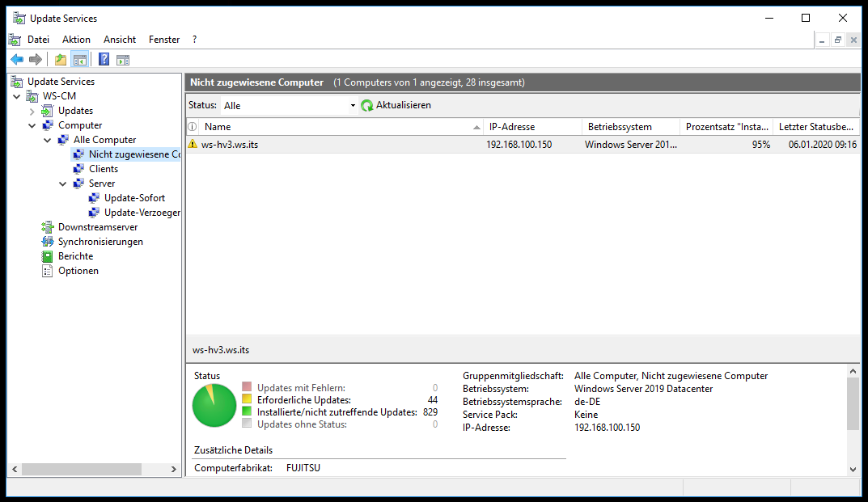868x502 pixels.
Task: Open the Datei menu
Action: coord(38,40)
